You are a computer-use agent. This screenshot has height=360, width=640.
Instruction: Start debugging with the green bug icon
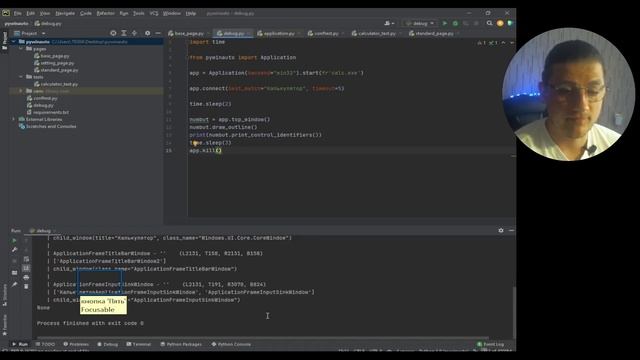456,24
